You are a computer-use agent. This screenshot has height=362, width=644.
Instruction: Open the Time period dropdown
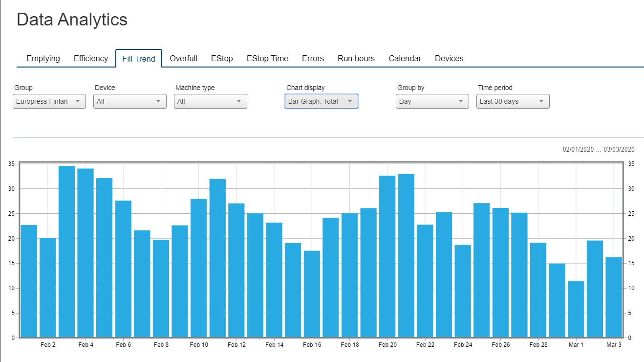point(513,101)
